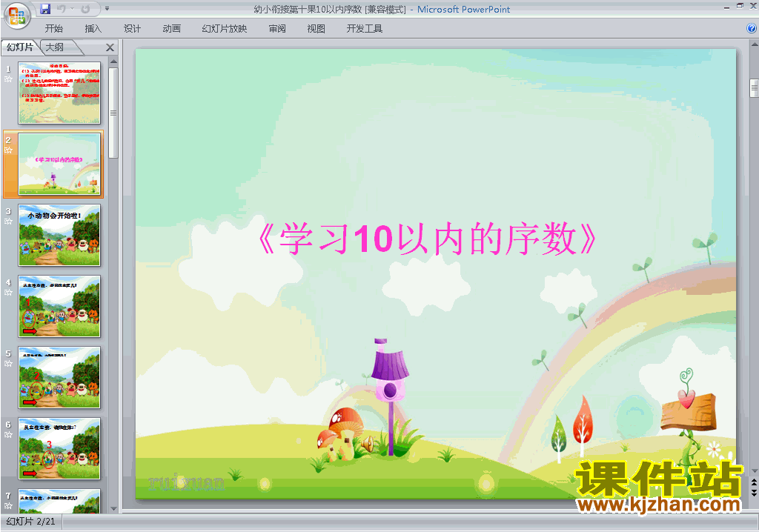Open the Office button menu

point(18,15)
